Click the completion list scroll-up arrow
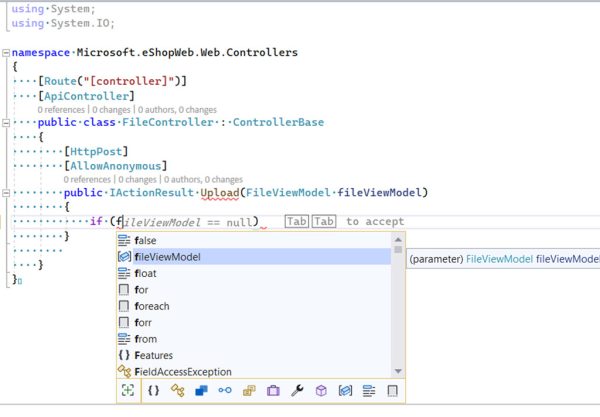Viewport: 600px width, 417px height. [x=398, y=239]
